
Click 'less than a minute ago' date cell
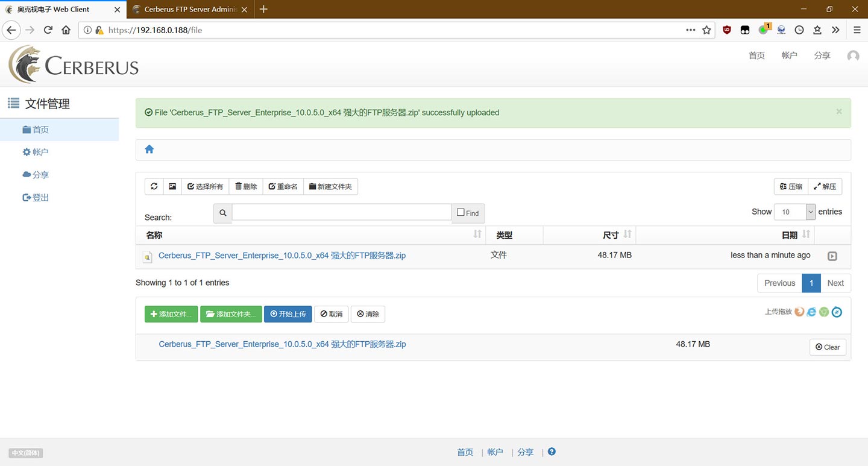coord(770,255)
